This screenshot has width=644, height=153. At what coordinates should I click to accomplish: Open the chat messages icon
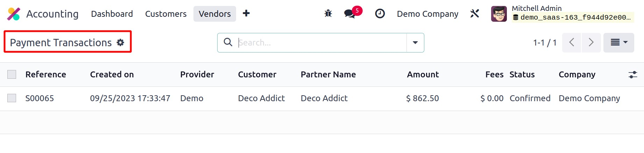click(x=350, y=14)
